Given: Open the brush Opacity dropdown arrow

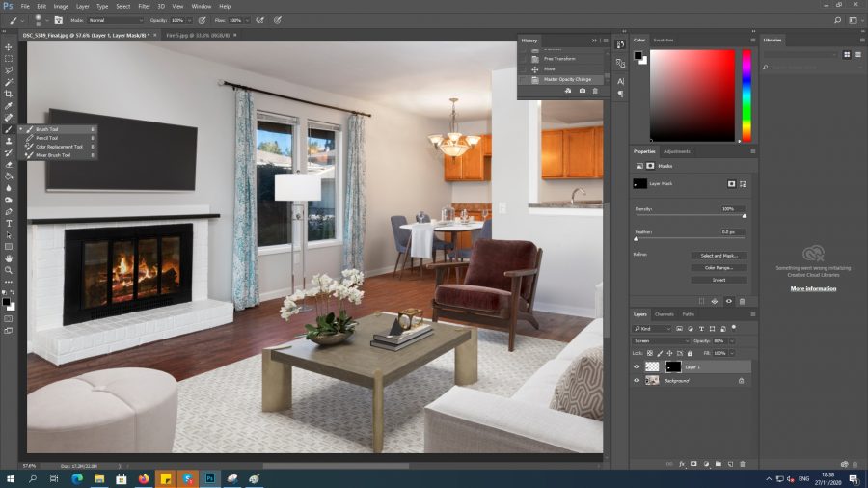Looking at the screenshot, I should 189,20.
